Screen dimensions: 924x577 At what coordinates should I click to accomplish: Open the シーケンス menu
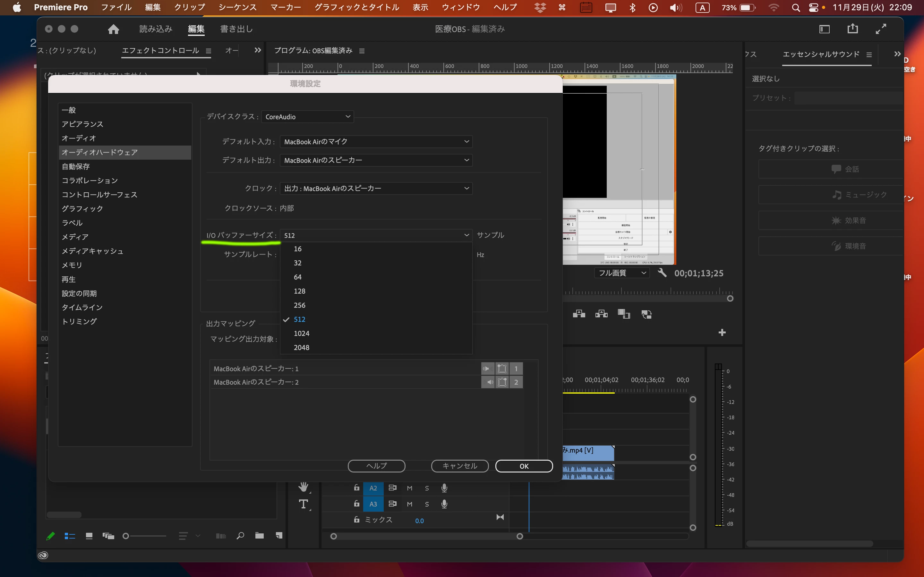tap(237, 7)
